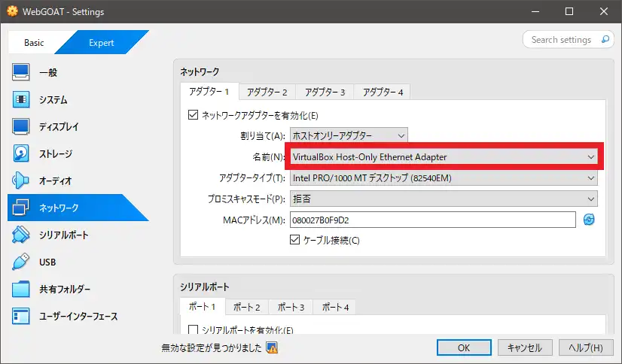Screen dimensions: 622x364
Task: Open the 共有フォルダー folder icon
Action: (20, 289)
